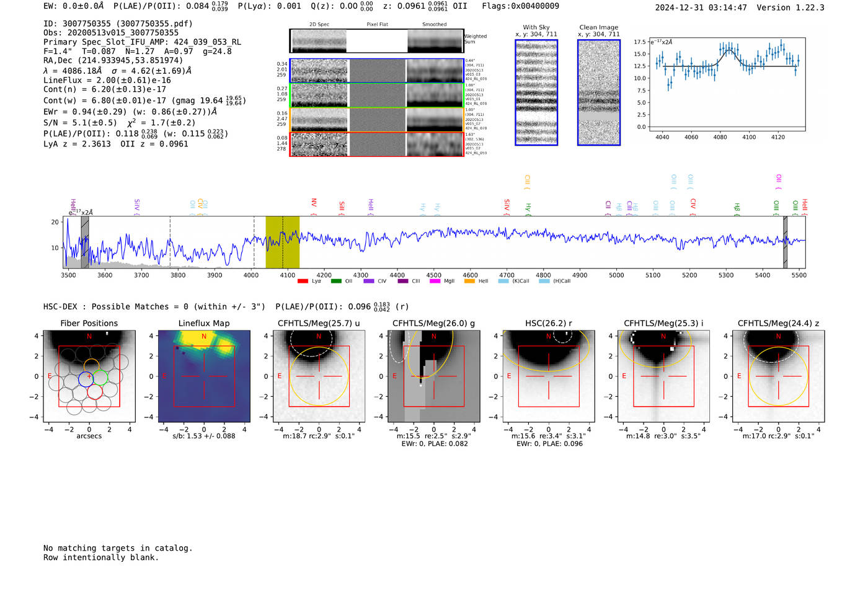Click "s/b: 1.53 +/- 0.088" under Lineflux Map
The image size is (868, 591).
pyautogui.click(x=204, y=436)
